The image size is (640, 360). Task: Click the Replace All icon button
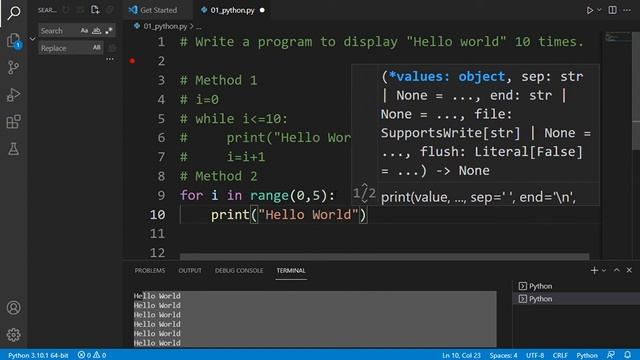[x=112, y=48]
